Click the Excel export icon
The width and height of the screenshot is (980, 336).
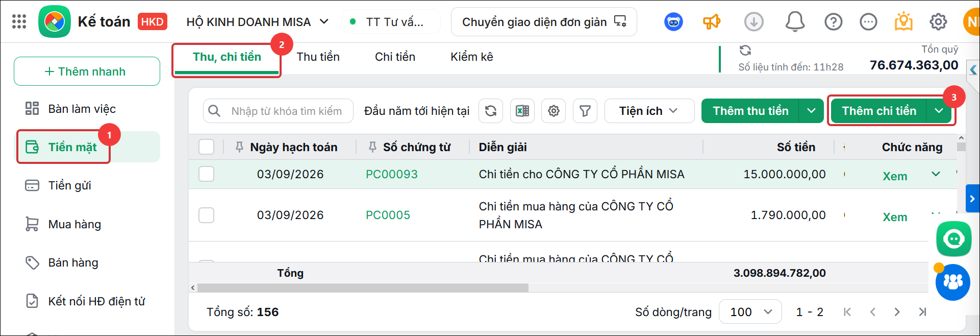[522, 111]
